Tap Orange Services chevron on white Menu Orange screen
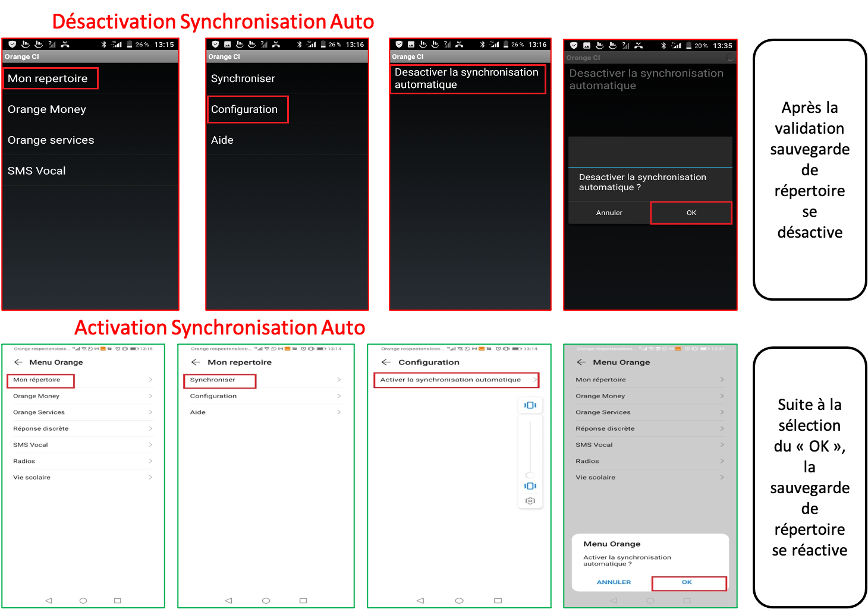 tap(150, 412)
